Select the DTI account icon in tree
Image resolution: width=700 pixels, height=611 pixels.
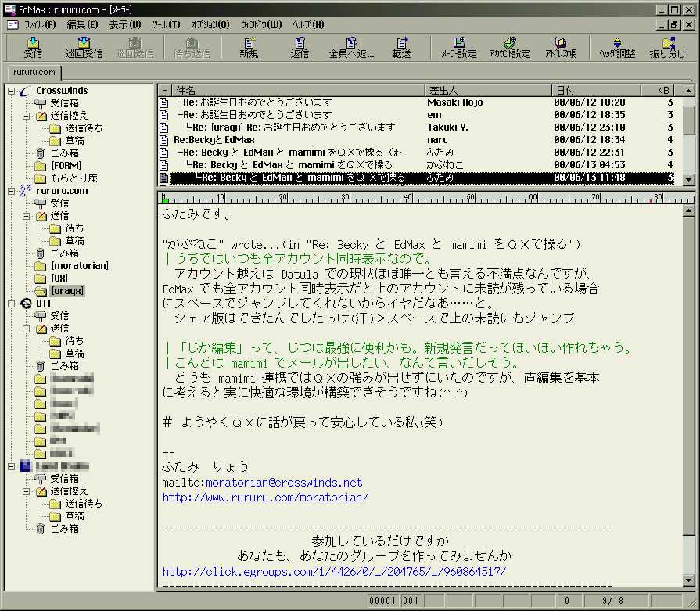pyautogui.click(x=26, y=304)
